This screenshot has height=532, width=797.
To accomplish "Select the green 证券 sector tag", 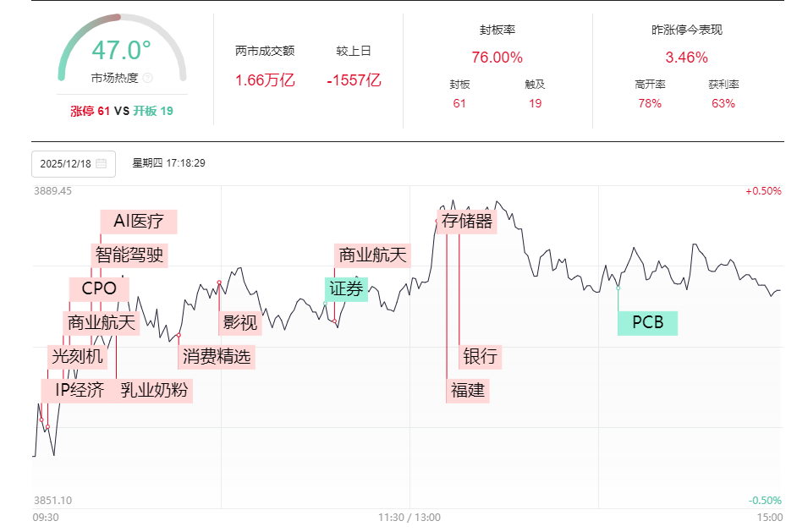I will tap(346, 288).
